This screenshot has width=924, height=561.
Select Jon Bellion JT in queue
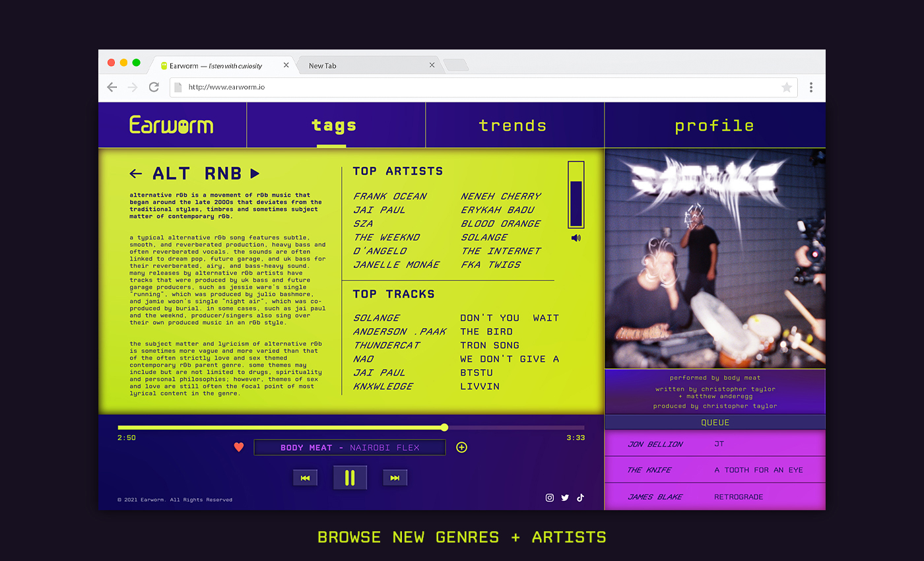pos(715,444)
